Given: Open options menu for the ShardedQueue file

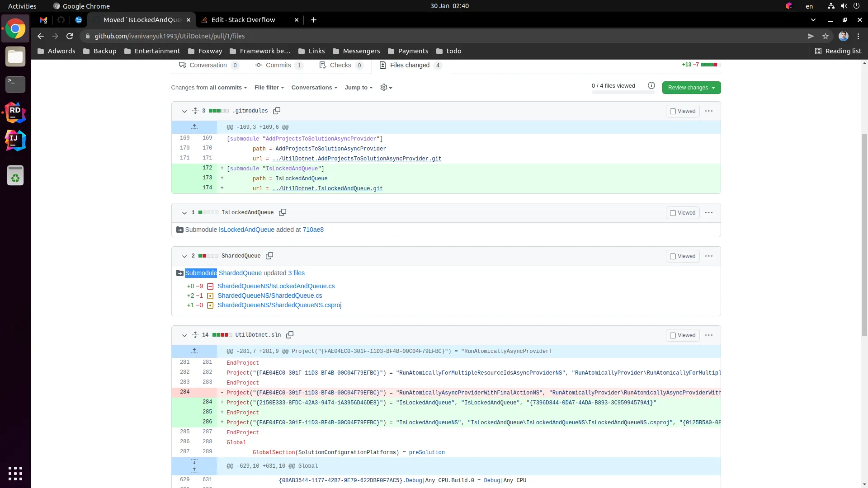Looking at the screenshot, I should 708,256.
